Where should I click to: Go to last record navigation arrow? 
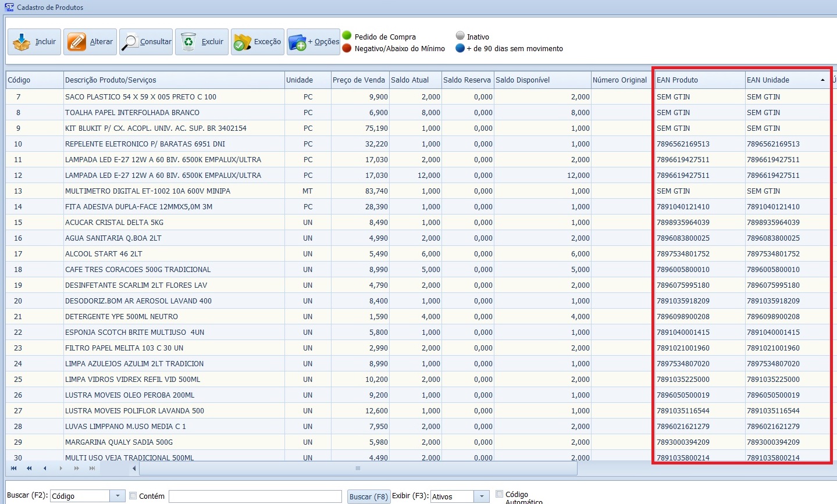(92, 468)
